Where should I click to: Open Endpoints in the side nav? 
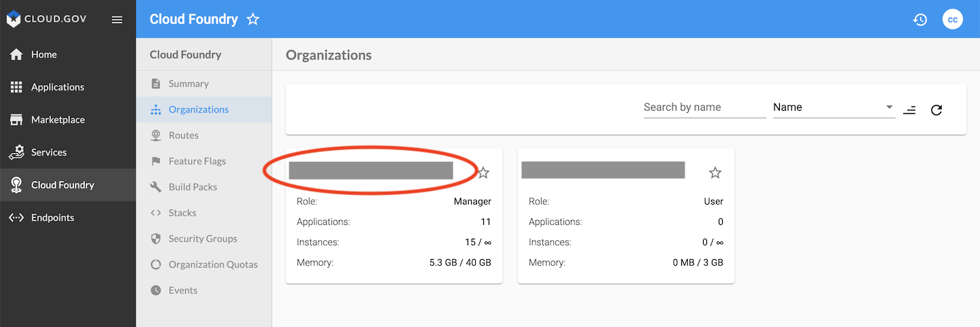click(x=68, y=218)
